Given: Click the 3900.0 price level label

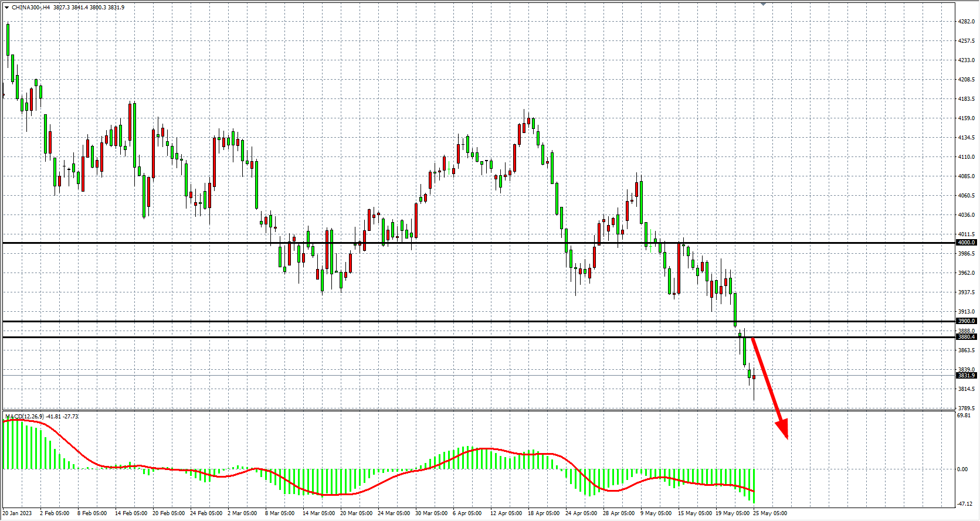Looking at the screenshot, I should click(966, 321).
